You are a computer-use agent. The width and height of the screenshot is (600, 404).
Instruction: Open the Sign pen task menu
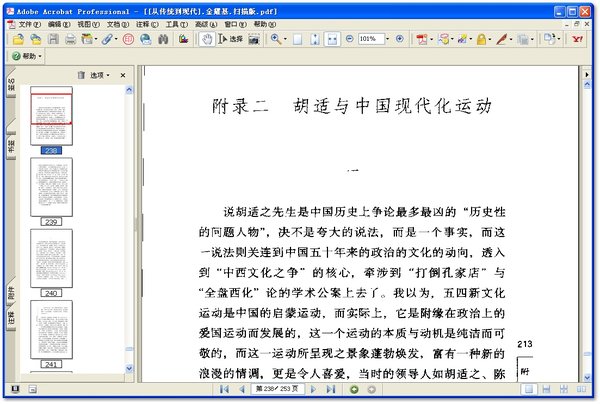[x=502, y=39]
